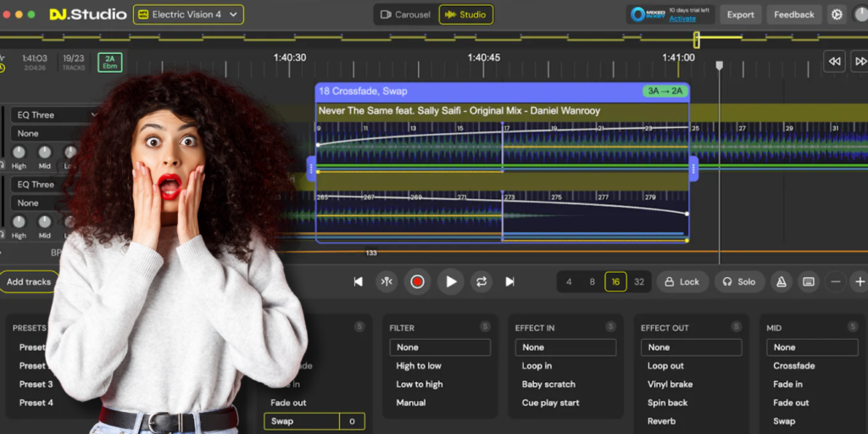Switch to the Carousel view
Viewport: 868px width, 434px height.
pos(405,14)
